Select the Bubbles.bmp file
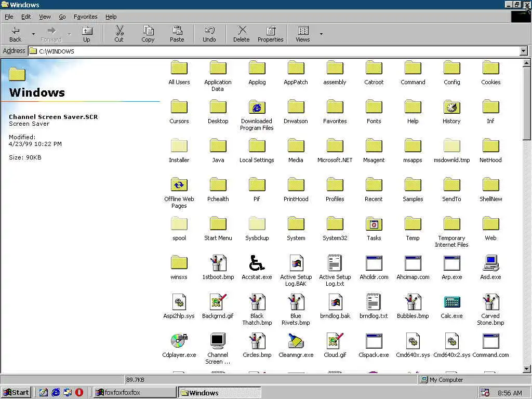The image size is (532, 399). 413,307
